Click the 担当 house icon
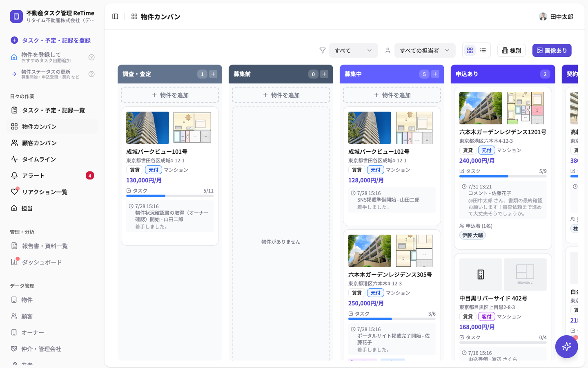Image resolution: width=588 pixels, height=368 pixels. point(14,208)
